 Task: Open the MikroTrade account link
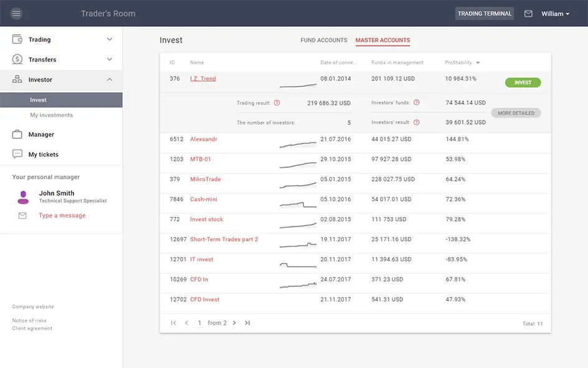pos(206,179)
